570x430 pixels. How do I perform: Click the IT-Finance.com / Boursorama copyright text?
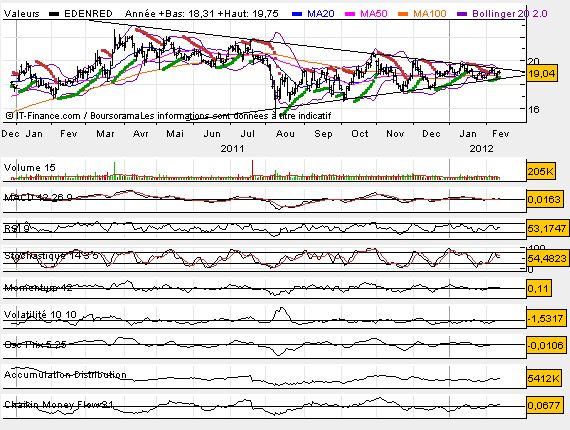coord(72,116)
